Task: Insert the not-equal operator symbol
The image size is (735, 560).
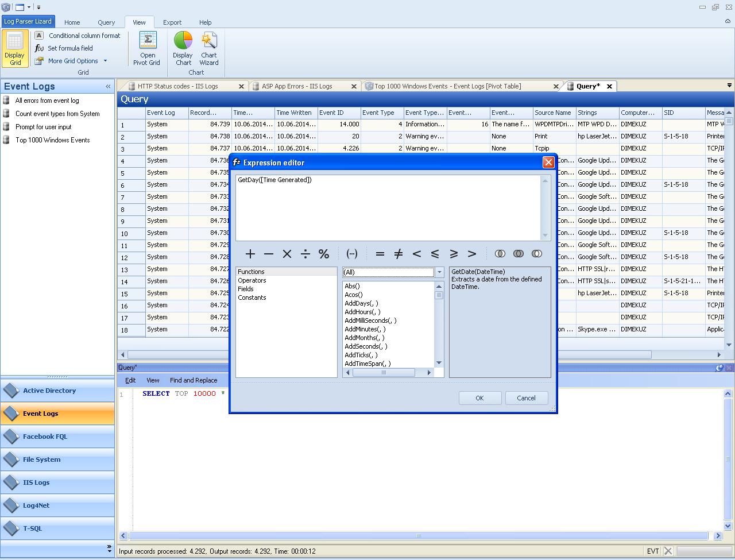Action: (398, 254)
